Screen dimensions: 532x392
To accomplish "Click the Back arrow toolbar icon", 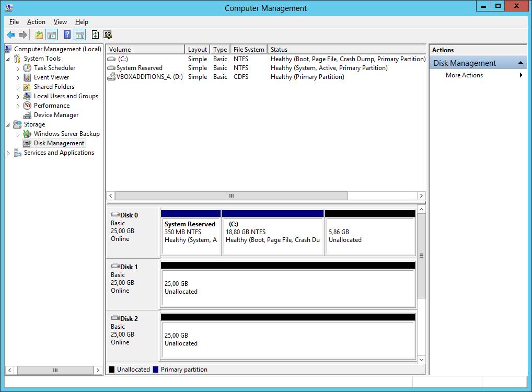I will [x=11, y=34].
